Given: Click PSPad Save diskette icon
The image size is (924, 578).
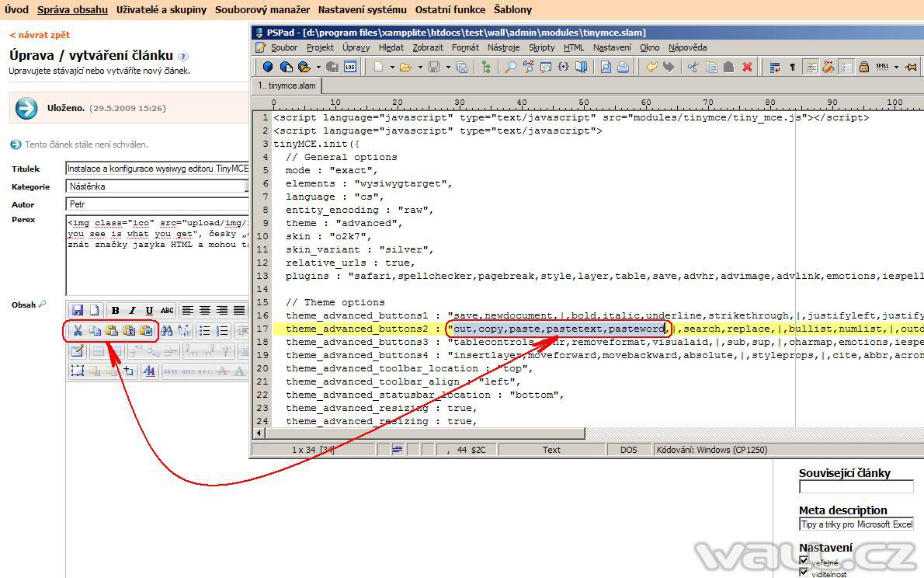Looking at the screenshot, I should 434,67.
